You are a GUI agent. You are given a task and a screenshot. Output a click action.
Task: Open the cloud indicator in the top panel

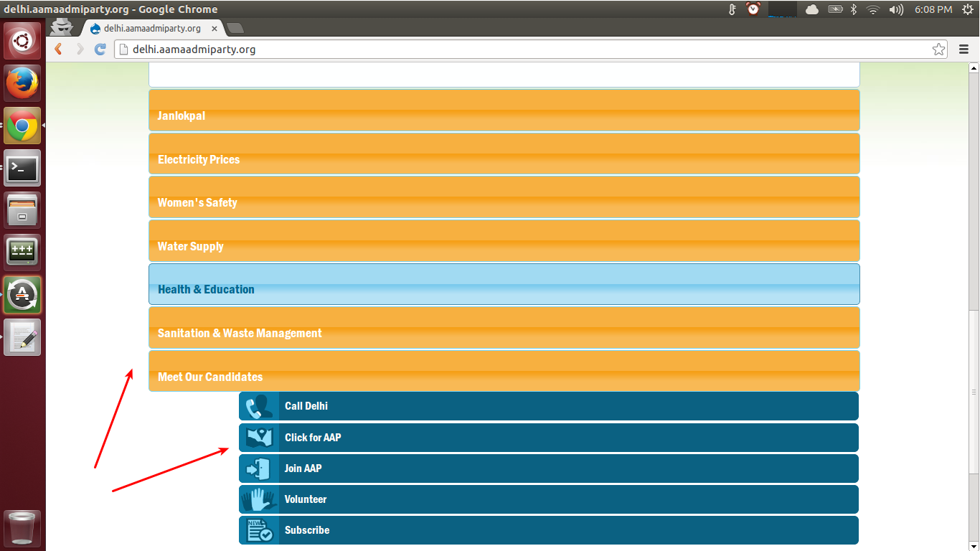812,9
